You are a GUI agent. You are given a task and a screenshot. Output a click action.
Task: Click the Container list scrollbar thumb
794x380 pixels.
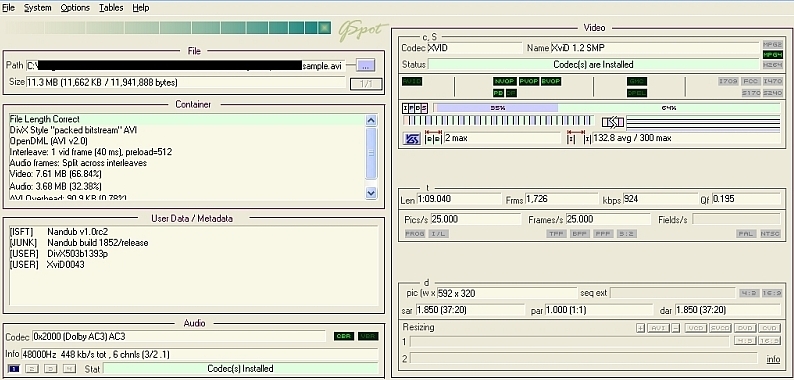[x=371, y=153]
